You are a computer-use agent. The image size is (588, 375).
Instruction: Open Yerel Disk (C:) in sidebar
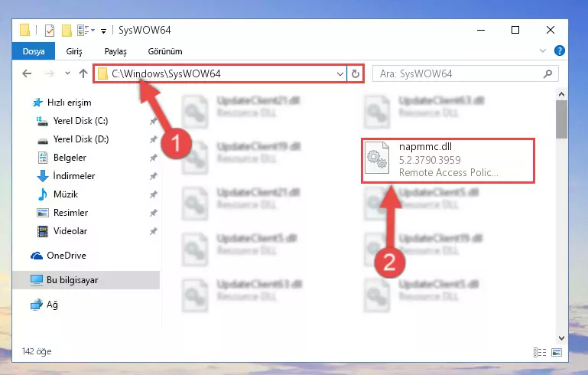click(x=73, y=121)
